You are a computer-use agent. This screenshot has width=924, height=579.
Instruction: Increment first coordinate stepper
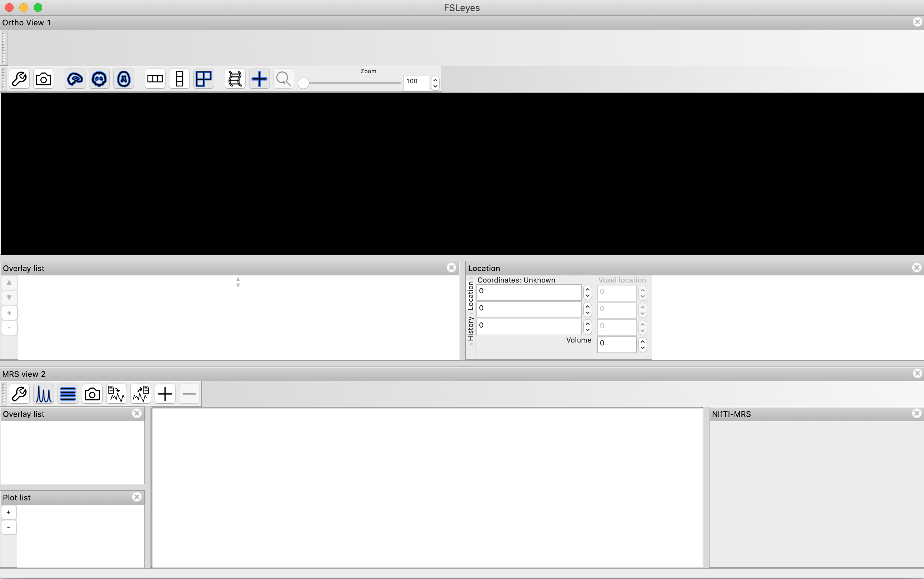coord(588,289)
